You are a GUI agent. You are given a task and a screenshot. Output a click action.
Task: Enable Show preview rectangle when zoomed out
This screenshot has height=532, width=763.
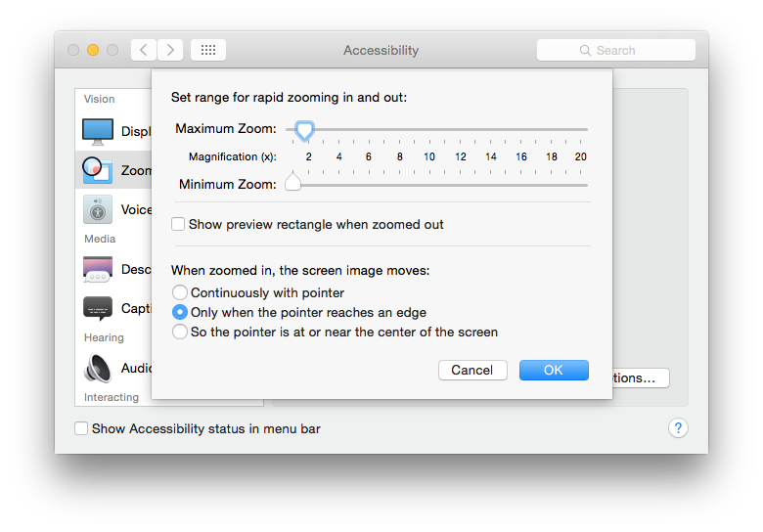pos(178,224)
